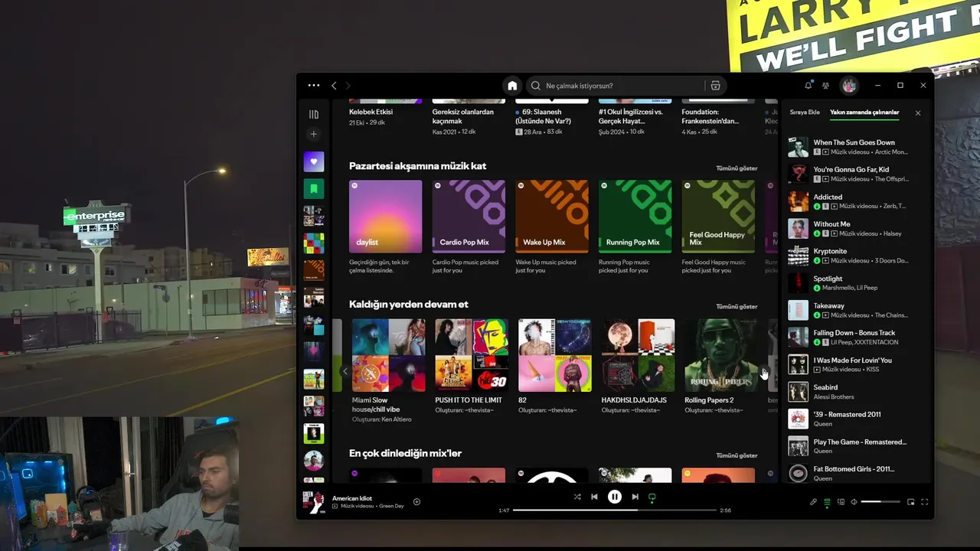Open Miami Slow house/chill vibe playlist

click(x=388, y=371)
